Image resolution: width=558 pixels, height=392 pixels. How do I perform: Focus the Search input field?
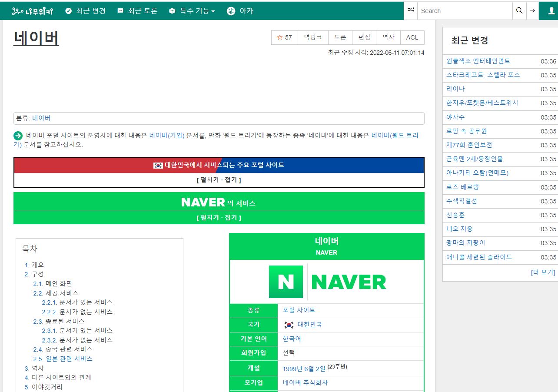coord(465,11)
